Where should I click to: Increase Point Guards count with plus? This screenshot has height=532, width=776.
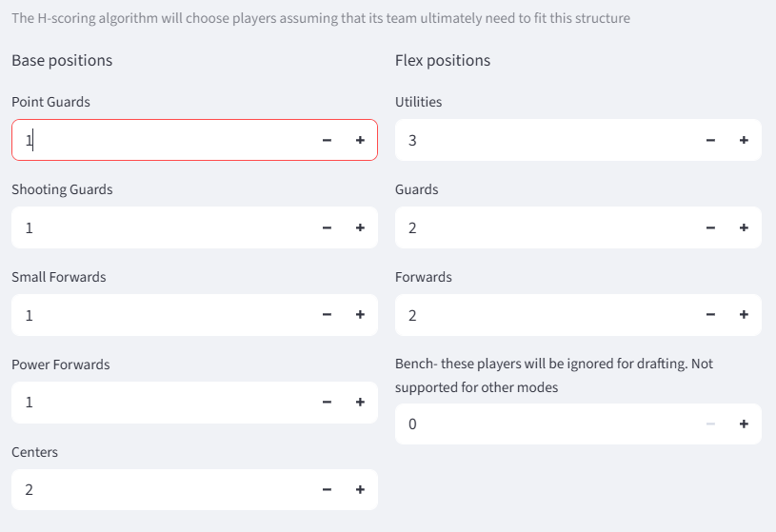point(360,140)
